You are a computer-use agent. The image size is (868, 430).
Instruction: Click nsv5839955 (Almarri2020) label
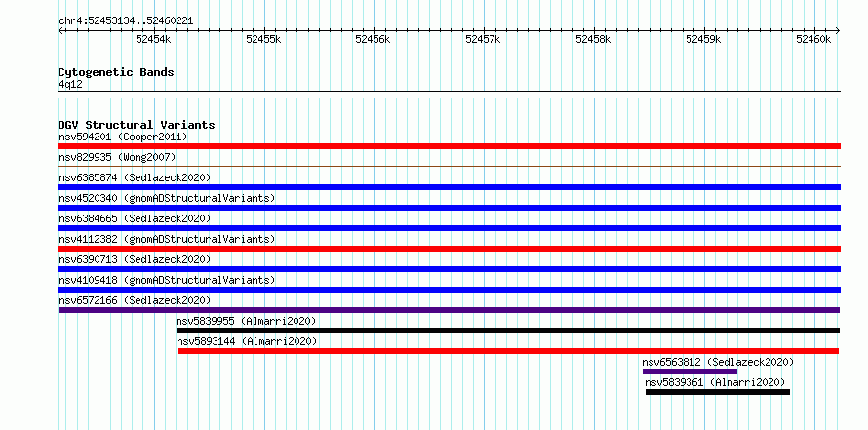coord(247,321)
